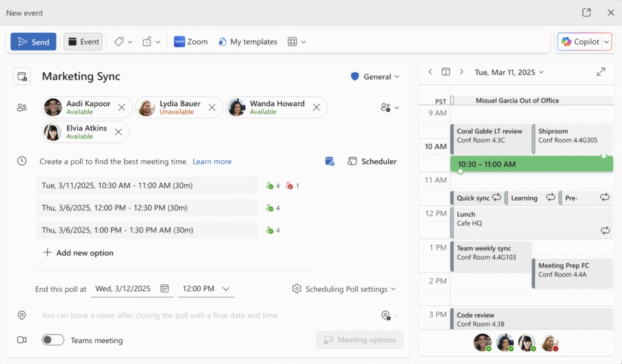Viewport: 622px width, 364px height.
Task: Pop out the event window
Action: pyautogui.click(x=586, y=13)
